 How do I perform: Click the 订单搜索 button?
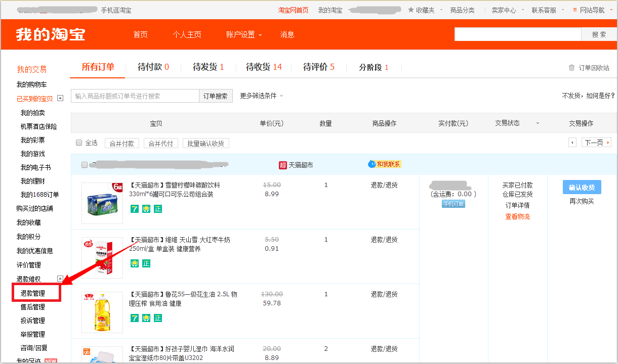[x=216, y=96]
